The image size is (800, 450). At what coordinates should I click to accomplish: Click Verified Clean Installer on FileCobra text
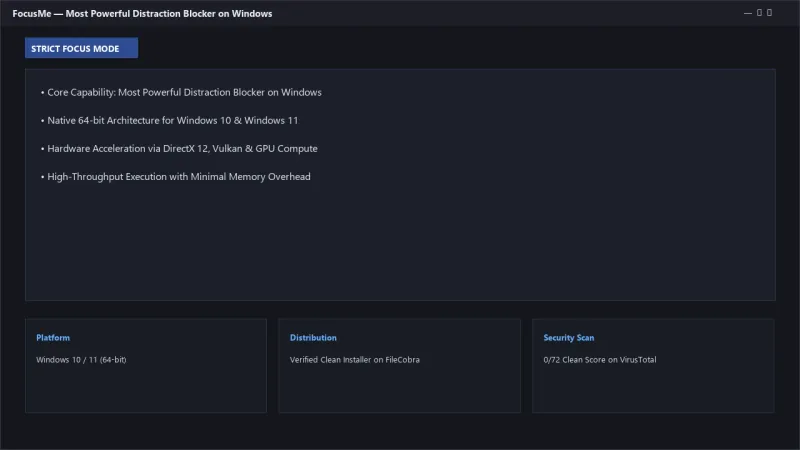coord(355,360)
